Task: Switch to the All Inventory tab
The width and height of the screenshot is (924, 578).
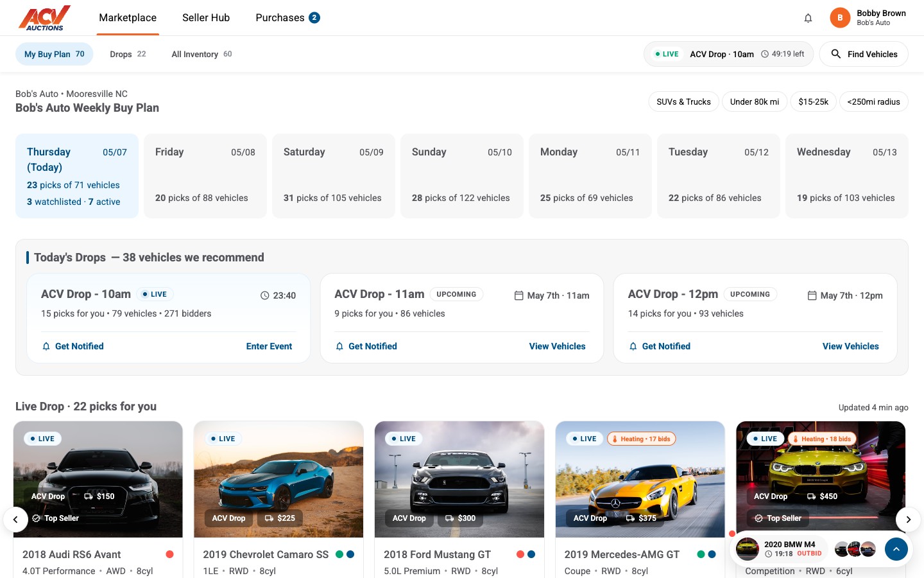Action: (x=201, y=54)
